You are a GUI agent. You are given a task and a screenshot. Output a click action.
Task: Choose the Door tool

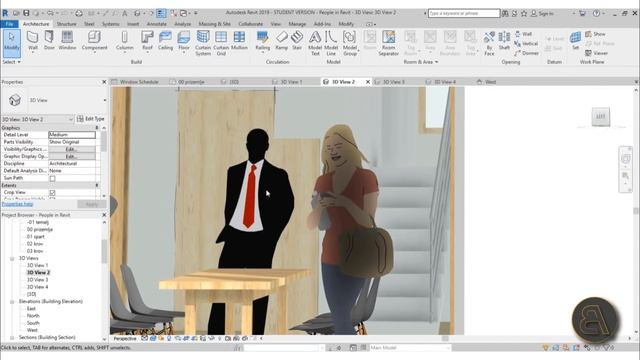tap(49, 40)
